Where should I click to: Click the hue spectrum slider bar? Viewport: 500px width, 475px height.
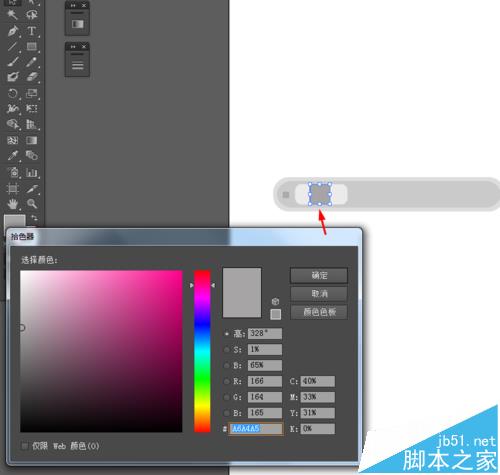click(202, 351)
